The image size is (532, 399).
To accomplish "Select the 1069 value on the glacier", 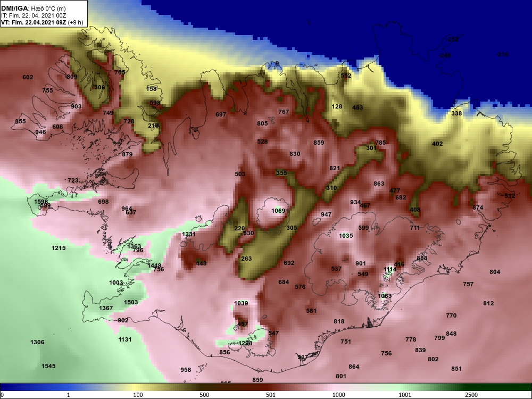I will 278,211.
